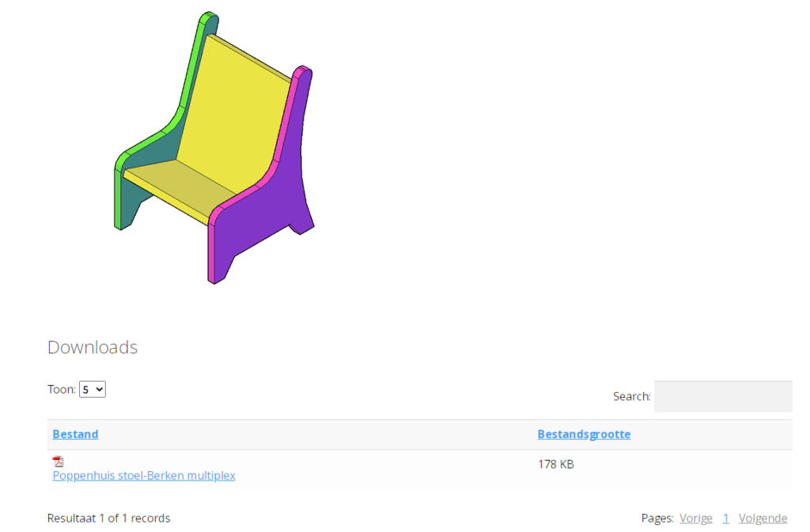Sort by the Bestand column header
The height and width of the screenshot is (532, 810).
tap(75, 434)
